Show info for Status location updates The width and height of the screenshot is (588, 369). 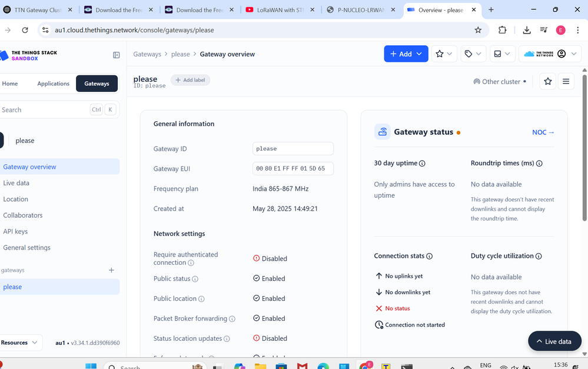pos(227,338)
